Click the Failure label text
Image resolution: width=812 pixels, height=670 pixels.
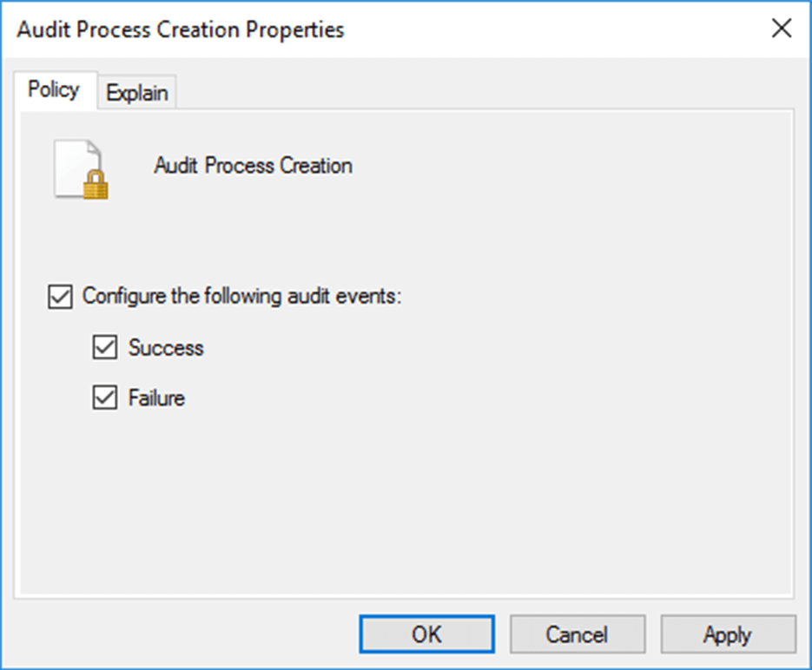tap(156, 398)
